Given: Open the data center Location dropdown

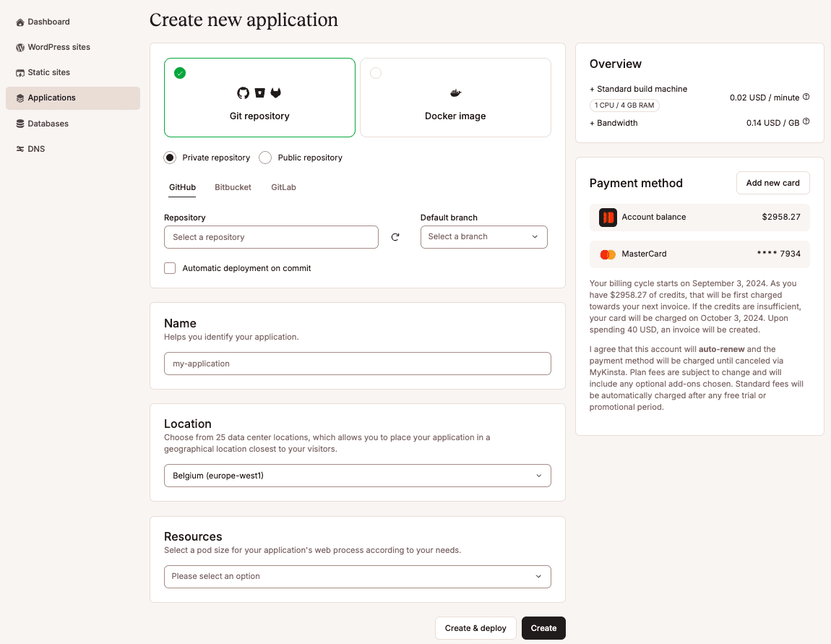Looking at the screenshot, I should click(357, 476).
